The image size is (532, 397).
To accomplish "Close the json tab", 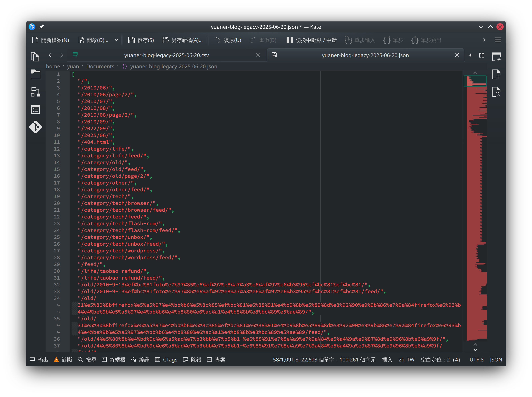I will (x=457, y=55).
